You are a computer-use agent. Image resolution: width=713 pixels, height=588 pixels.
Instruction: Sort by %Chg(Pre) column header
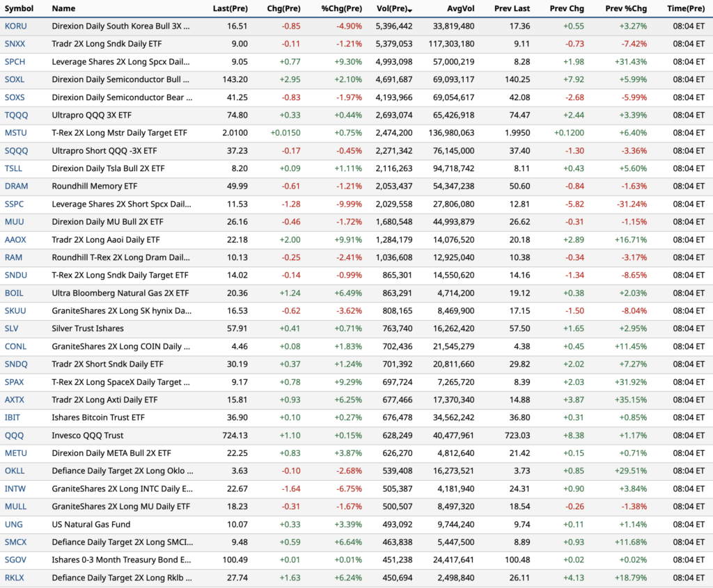point(341,8)
